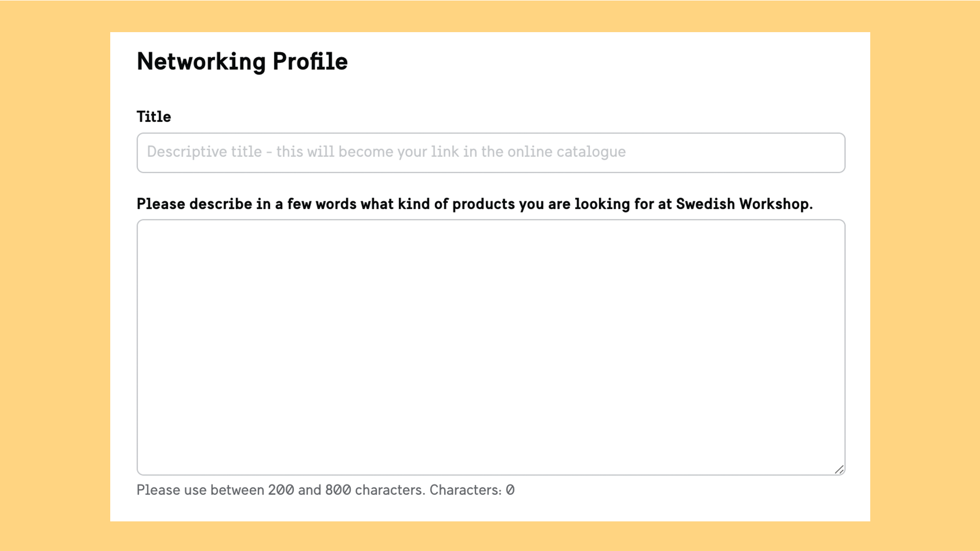Click the blank white area beside the heading
Image resolution: width=980 pixels, height=551 pixels.
point(612,62)
